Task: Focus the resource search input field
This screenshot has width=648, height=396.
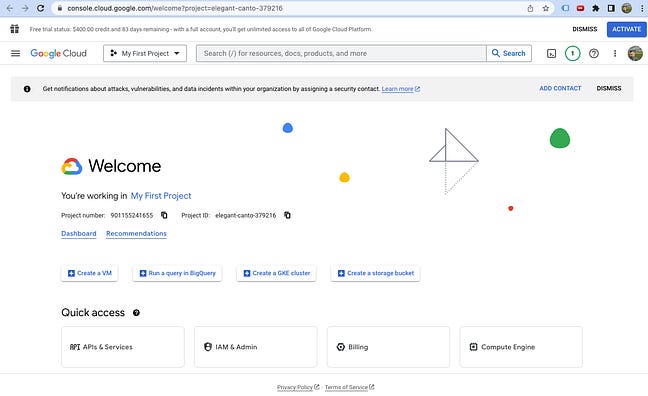Action: 341,53
